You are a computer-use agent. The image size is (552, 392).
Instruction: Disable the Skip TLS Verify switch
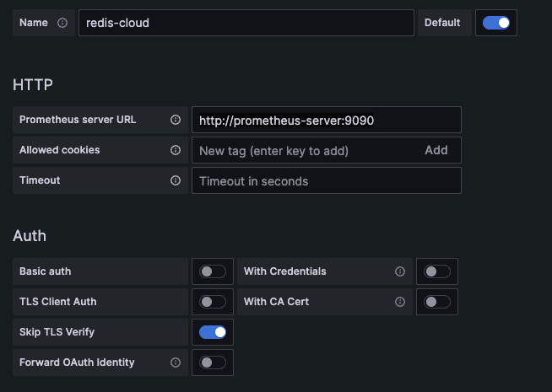213,332
